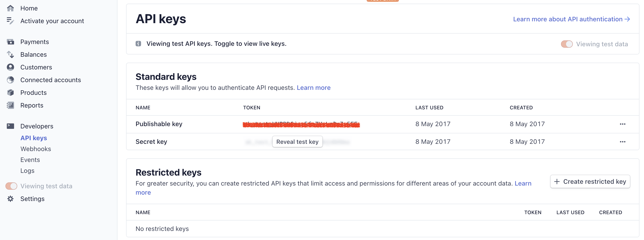
Task: Toggle Viewing test data switch in sidebar
Action: pos(11,186)
